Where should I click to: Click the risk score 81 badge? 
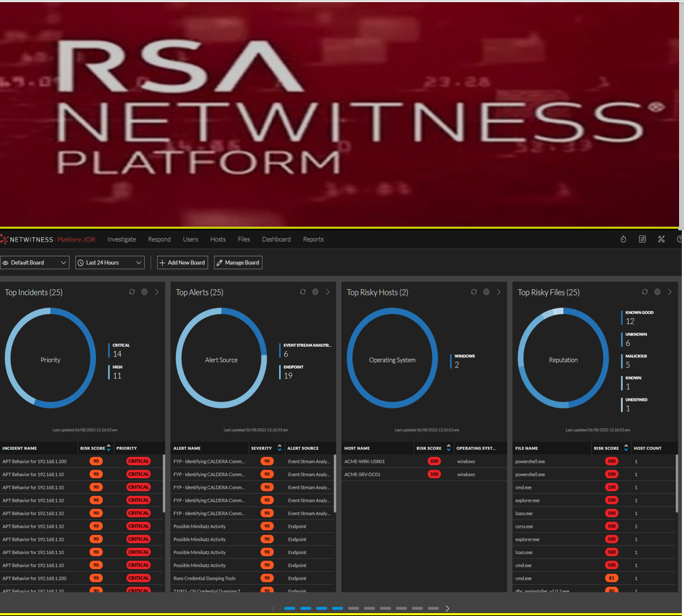(x=612, y=578)
